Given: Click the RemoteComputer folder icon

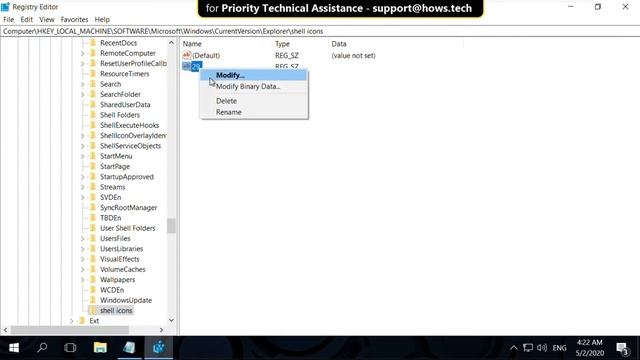Looking at the screenshot, I should coord(93,53).
